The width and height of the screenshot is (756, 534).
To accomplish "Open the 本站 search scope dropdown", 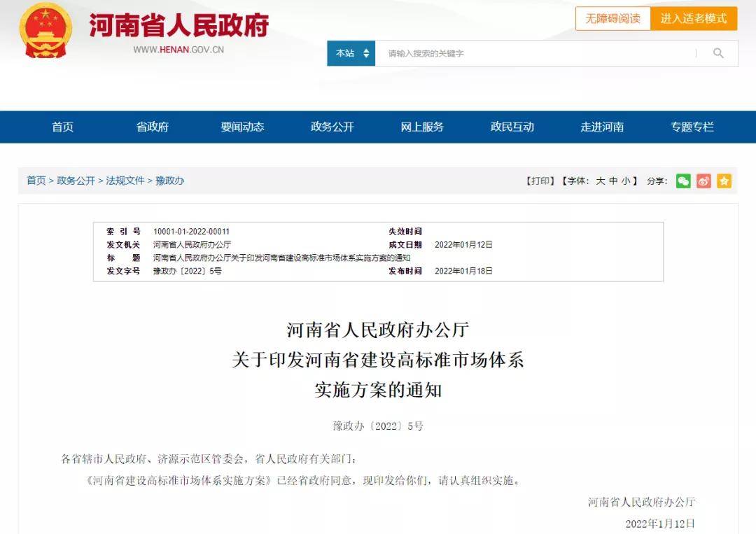I will tap(351, 53).
